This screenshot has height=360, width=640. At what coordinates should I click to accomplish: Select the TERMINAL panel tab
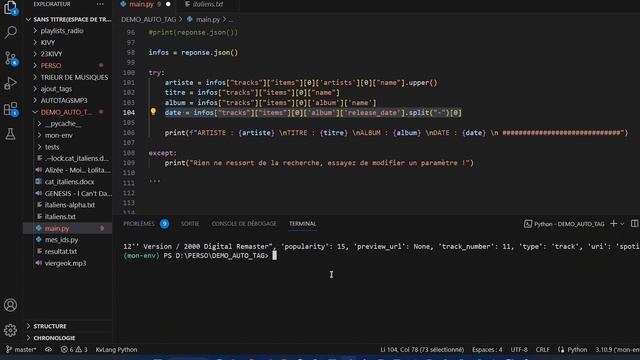point(302,224)
